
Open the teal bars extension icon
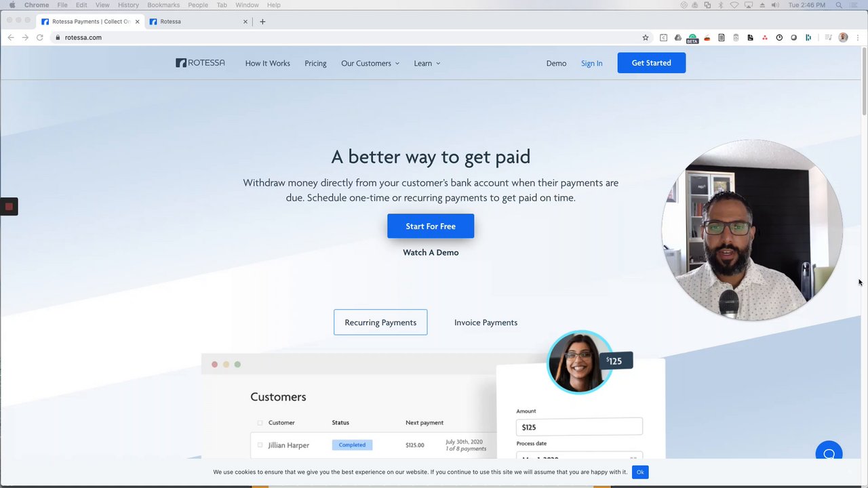[808, 37]
